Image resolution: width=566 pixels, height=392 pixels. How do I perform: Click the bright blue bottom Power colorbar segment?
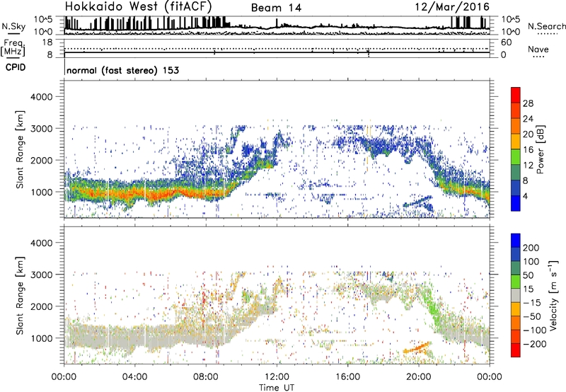516,203
